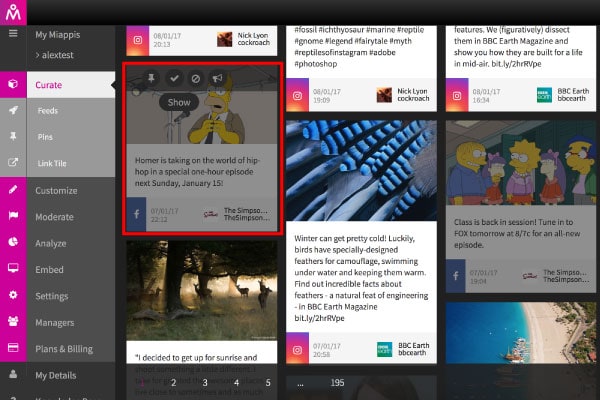Click the Embed monitor icon

click(x=13, y=268)
